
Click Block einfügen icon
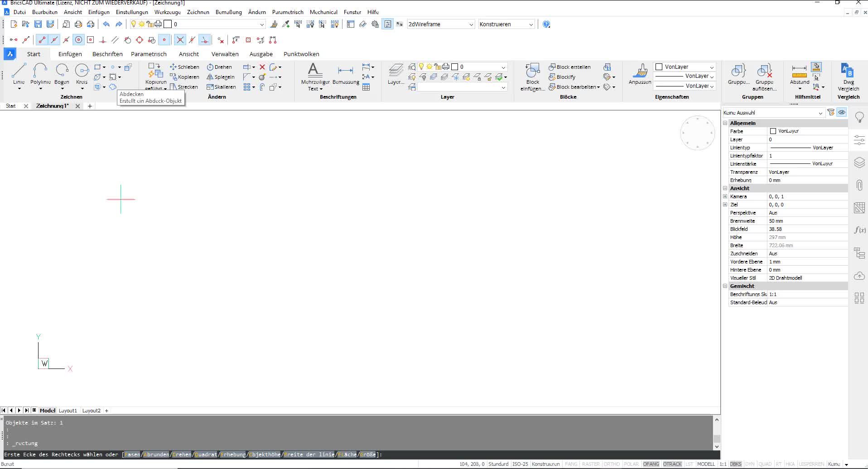coord(533,77)
